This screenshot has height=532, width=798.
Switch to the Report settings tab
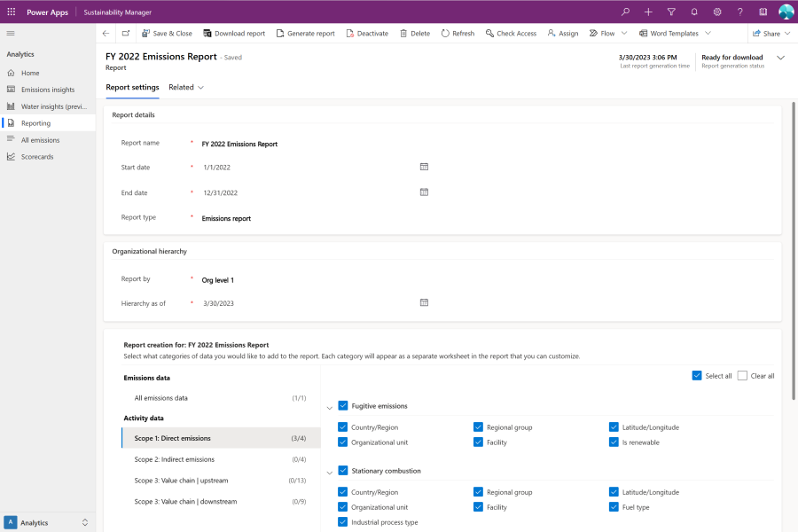(135, 88)
